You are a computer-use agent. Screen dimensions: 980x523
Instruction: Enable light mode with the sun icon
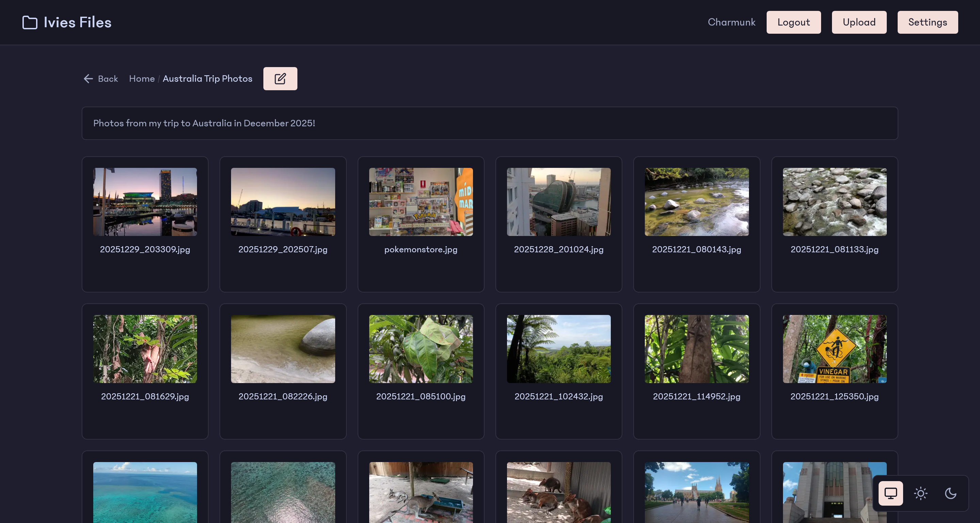pyautogui.click(x=920, y=493)
